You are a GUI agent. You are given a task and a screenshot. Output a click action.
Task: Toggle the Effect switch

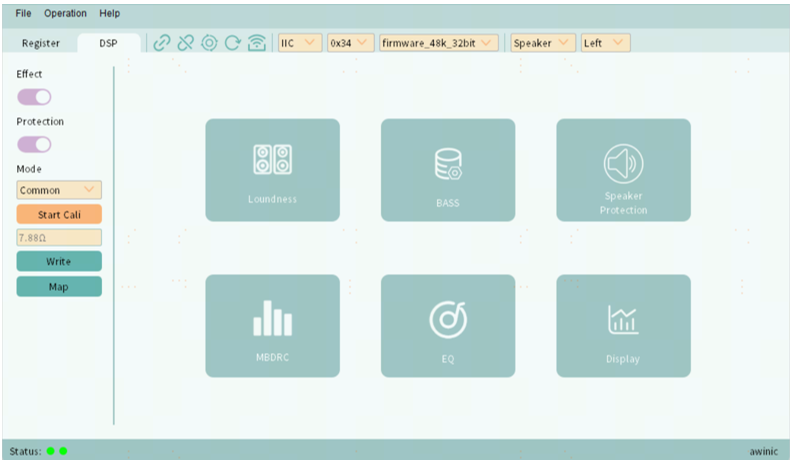tap(34, 97)
